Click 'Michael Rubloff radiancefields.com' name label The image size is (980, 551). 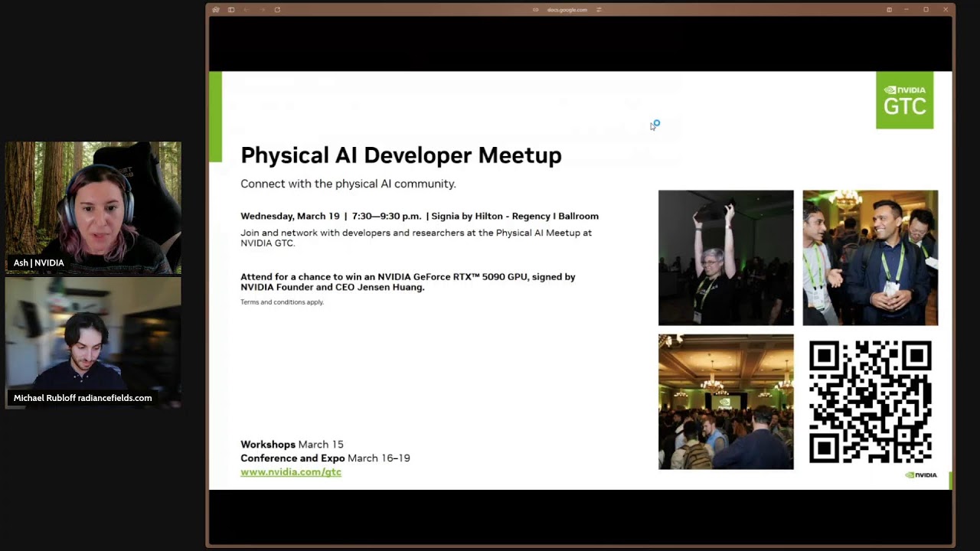[83, 398]
